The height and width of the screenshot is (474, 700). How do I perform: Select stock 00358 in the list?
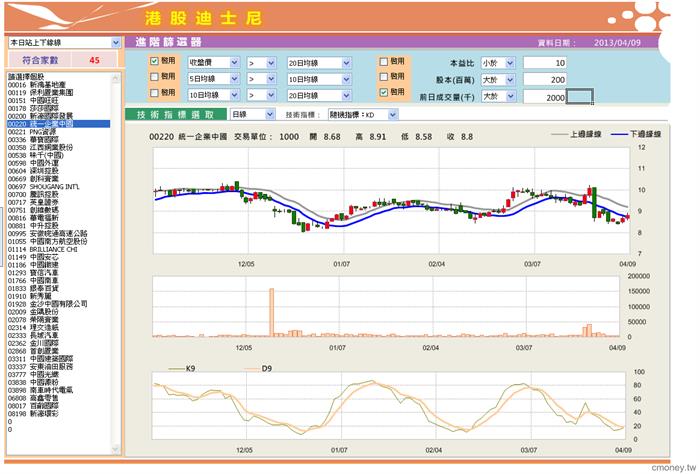58,147
